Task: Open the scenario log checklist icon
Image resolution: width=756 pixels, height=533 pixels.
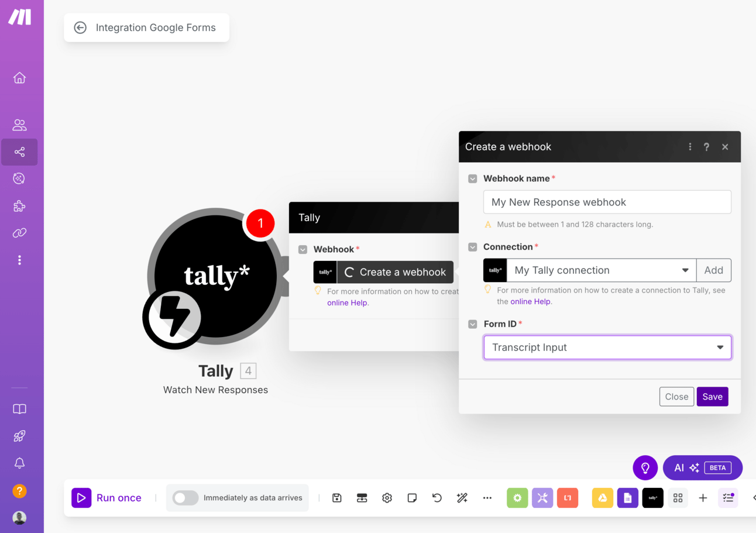Action: pos(728,498)
